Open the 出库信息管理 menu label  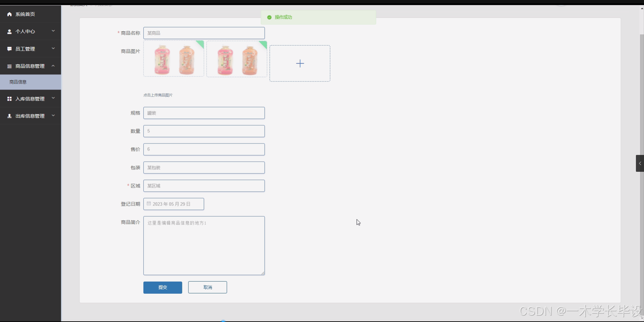(x=30, y=116)
